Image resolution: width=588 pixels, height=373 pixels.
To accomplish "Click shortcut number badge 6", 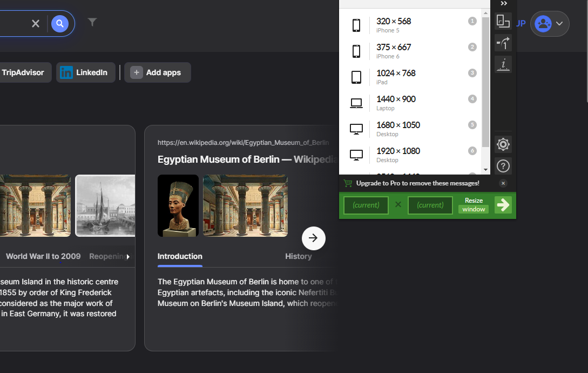I will (472, 151).
